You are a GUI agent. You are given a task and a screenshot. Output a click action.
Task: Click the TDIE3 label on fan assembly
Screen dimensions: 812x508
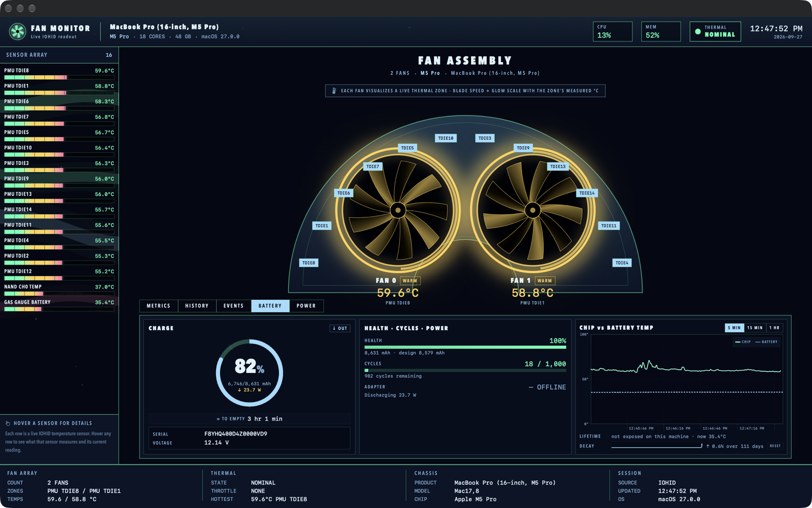(485, 138)
